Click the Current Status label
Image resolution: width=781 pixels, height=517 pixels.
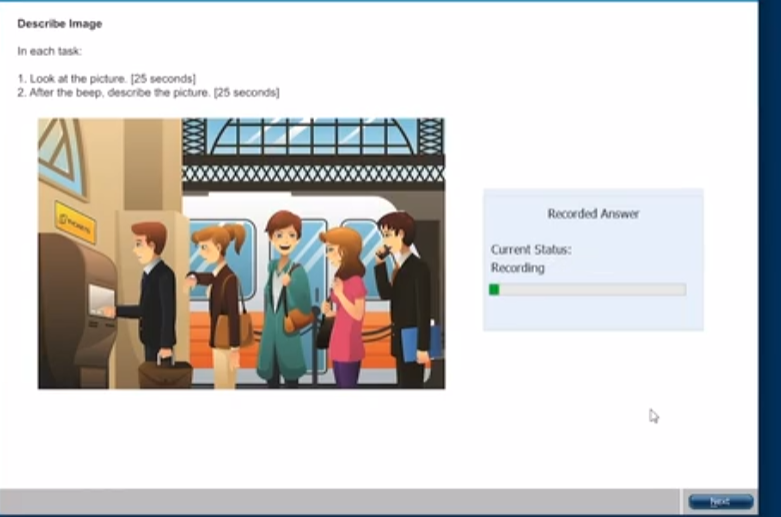click(x=530, y=250)
